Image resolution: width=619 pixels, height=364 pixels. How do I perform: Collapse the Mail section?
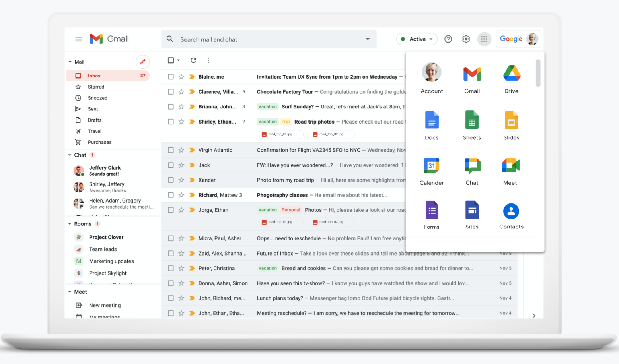click(70, 62)
